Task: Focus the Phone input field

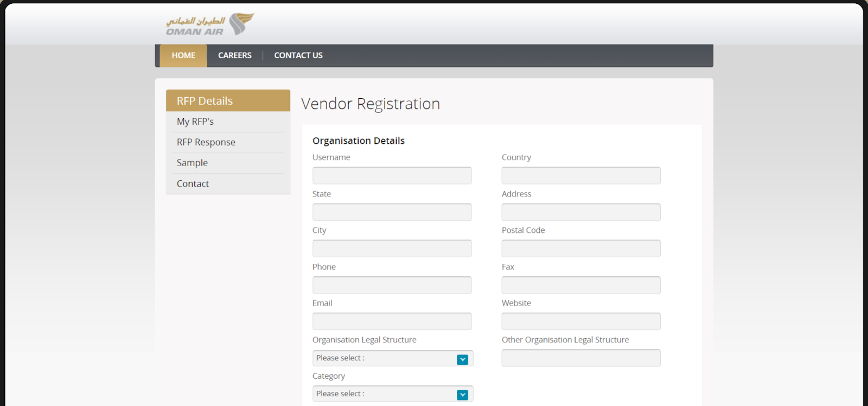Action: (392, 285)
